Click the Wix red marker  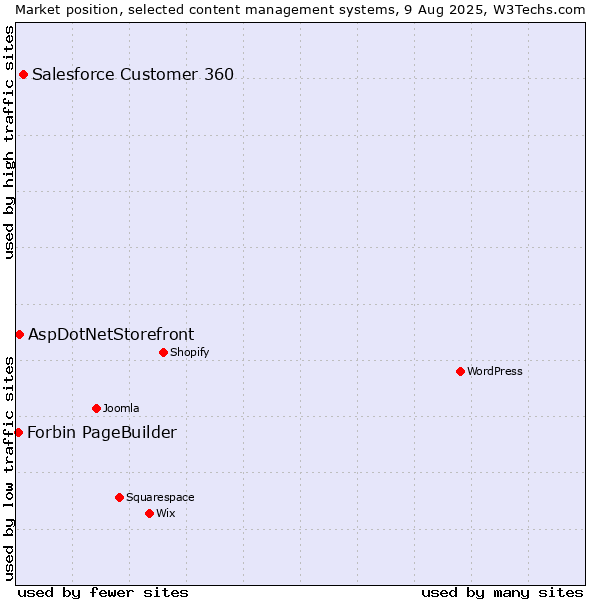point(150,514)
